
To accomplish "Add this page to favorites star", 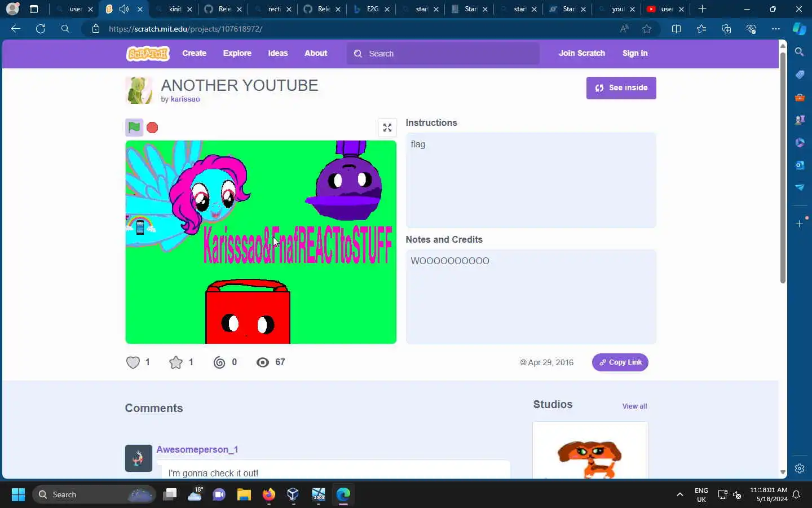I will 647,29.
